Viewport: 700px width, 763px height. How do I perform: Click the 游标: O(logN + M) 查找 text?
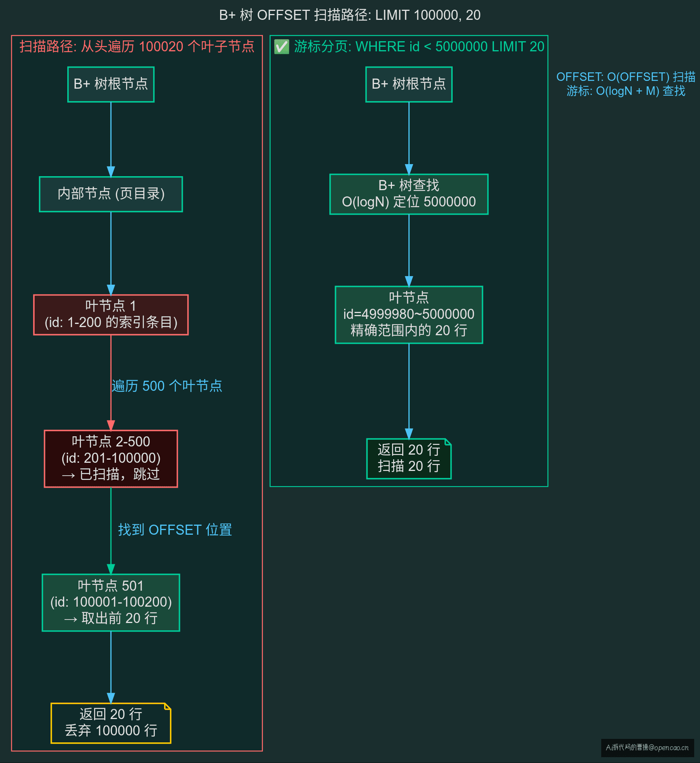click(626, 91)
